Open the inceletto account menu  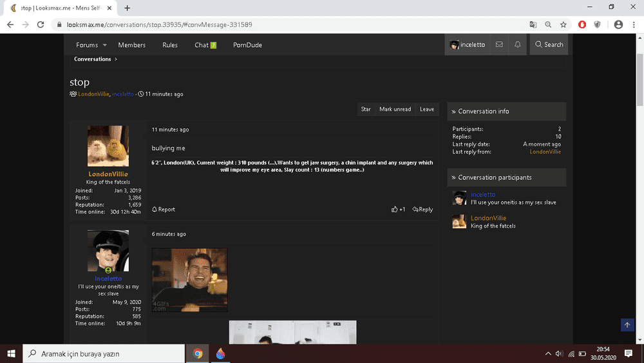(468, 44)
